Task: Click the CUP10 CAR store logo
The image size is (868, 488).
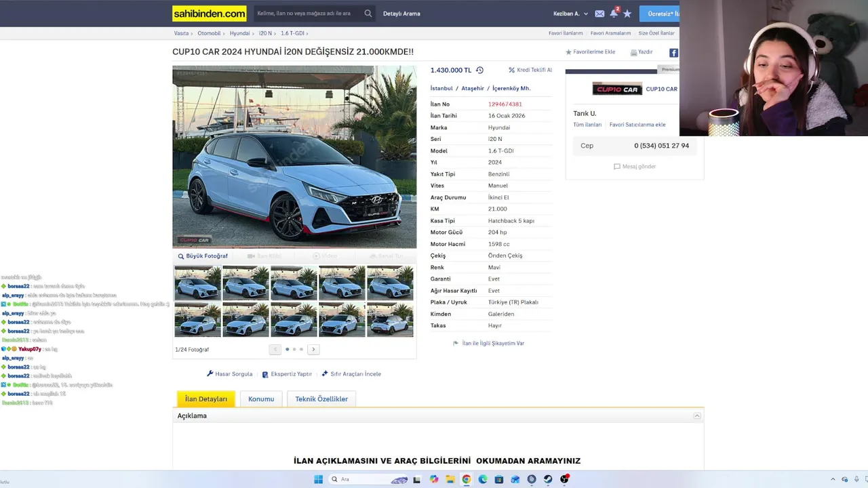Action: pyautogui.click(x=617, y=89)
